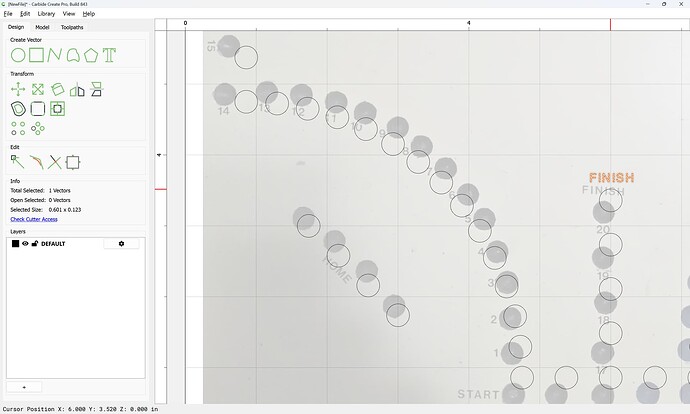Open the Linear Array tool
The image size is (690, 414).
[x=18, y=128]
